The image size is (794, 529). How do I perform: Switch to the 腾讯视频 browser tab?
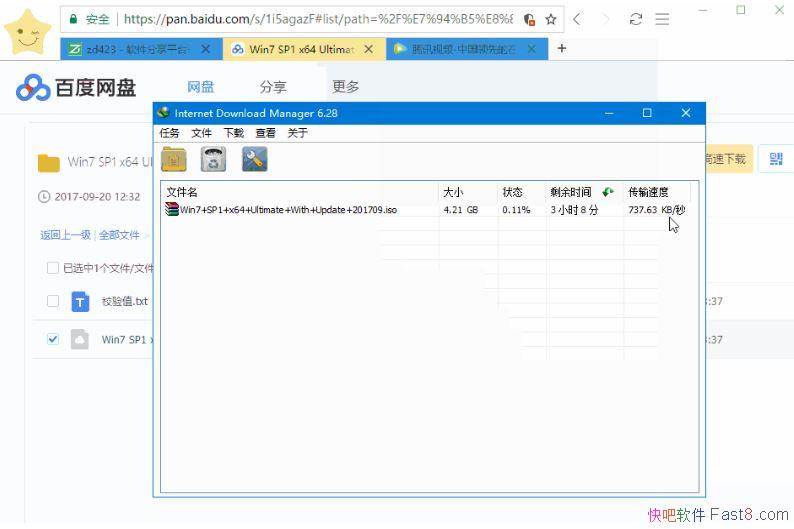[458, 48]
